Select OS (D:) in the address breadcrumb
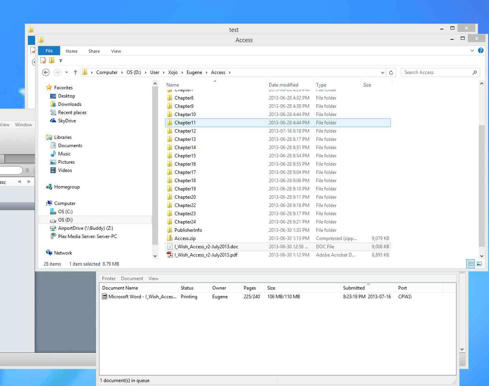Viewport: 489px width, 386px height. (x=134, y=72)
